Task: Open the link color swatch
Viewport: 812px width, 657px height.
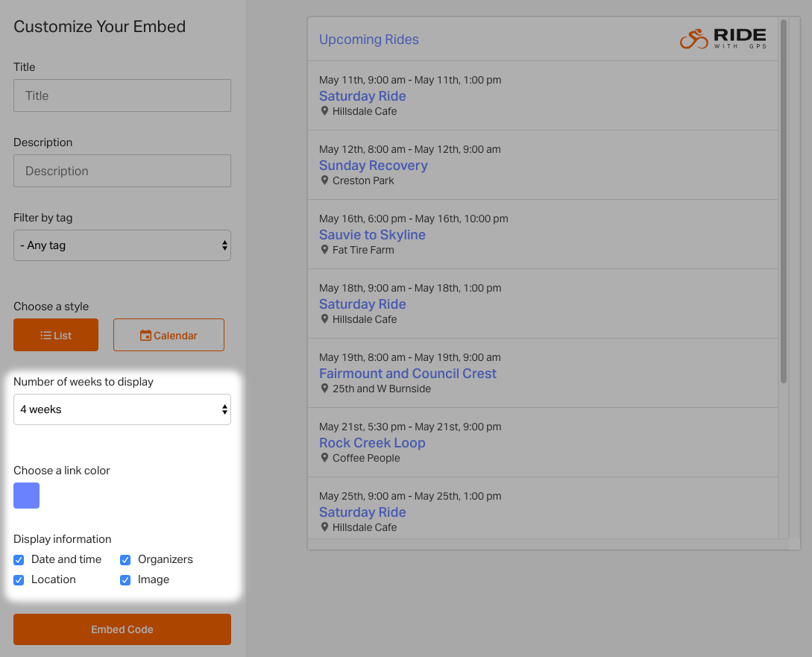Action: [26, 495]
